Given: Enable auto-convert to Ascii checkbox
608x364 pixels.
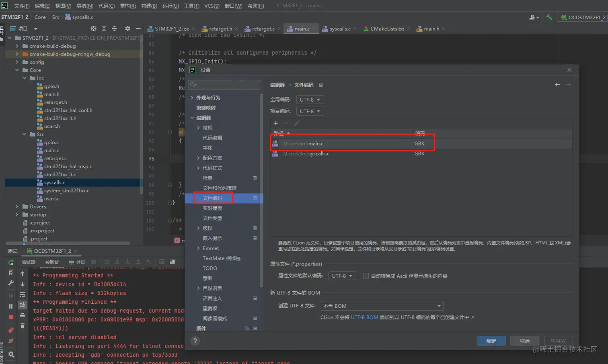Looking at the screenshot, I should [366, 276].
